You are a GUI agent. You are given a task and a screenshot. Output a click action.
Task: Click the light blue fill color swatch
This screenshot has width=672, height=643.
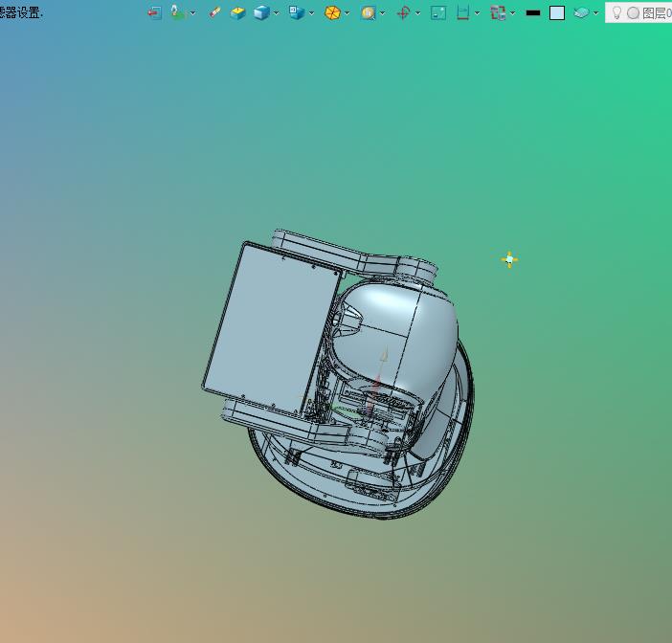557,12
